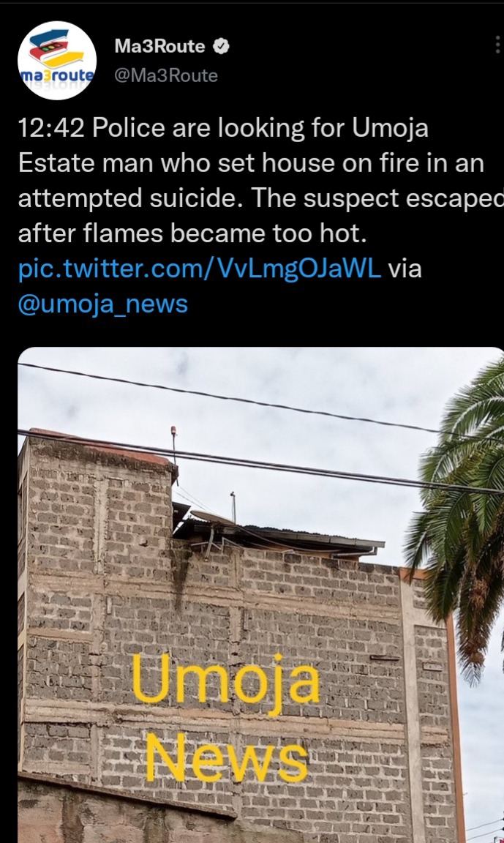The height and width of the screenshot is (843, 504).
Task: Click the satellite dish on the rooftop
Action: click(212, 517)
